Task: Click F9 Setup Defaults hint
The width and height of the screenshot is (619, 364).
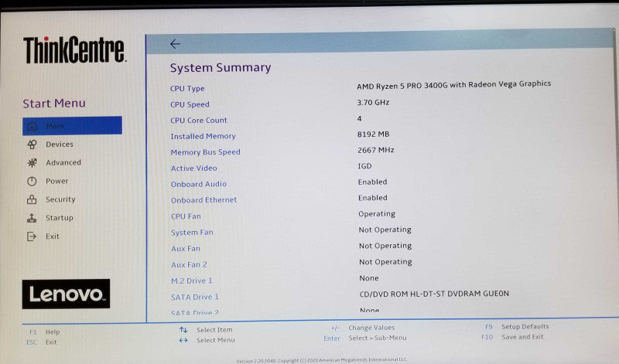Action: 517,327
